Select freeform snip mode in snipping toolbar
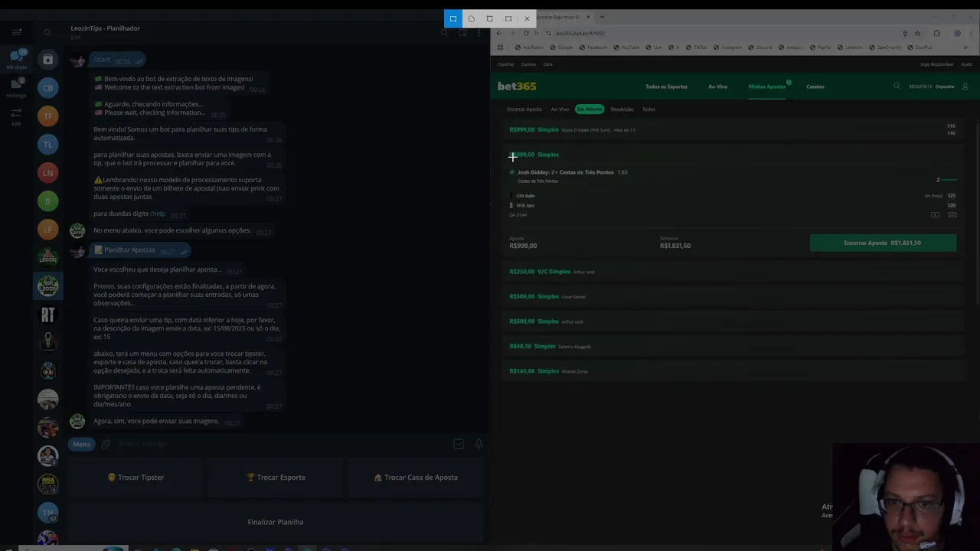980x551 pixels. (x=472, y=18)
